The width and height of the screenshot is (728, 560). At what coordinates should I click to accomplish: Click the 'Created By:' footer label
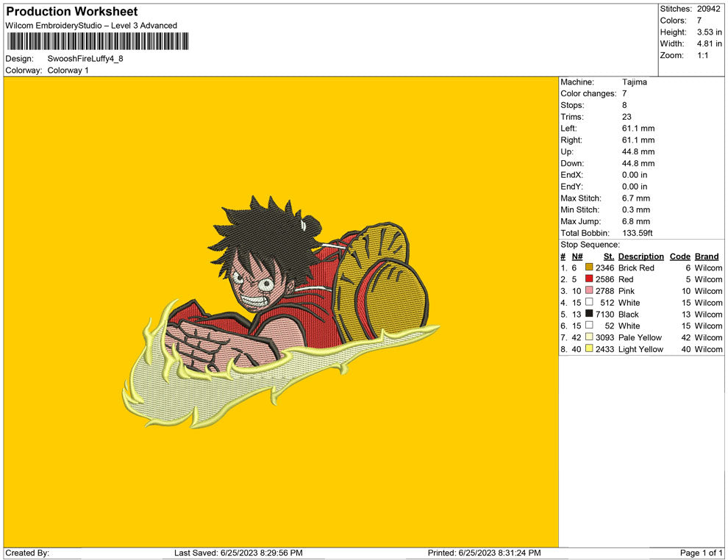(27, 553)
